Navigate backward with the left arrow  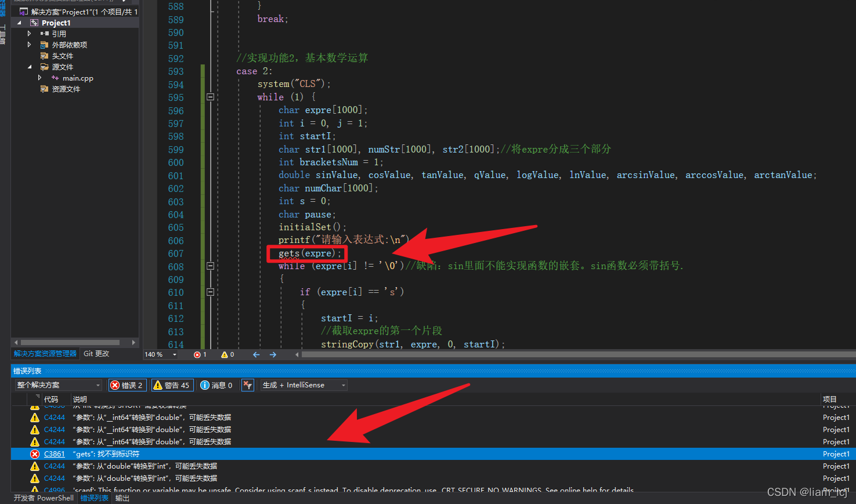[256, 354]
